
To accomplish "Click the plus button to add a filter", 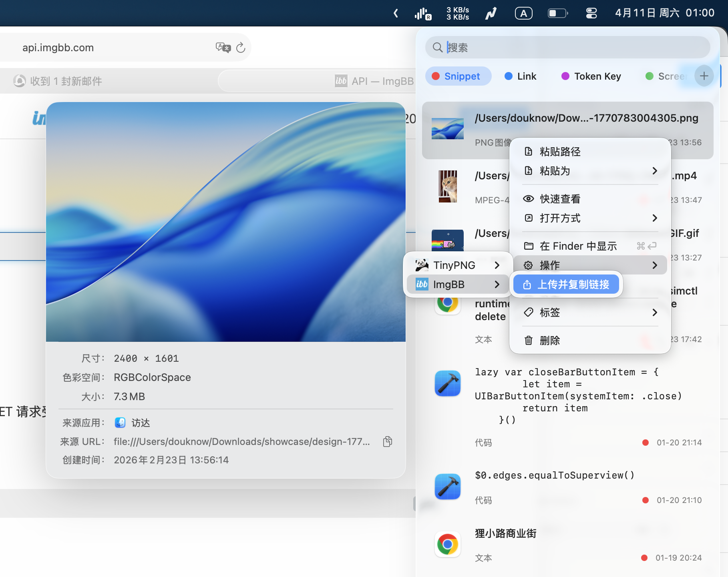I will [704, 76].
